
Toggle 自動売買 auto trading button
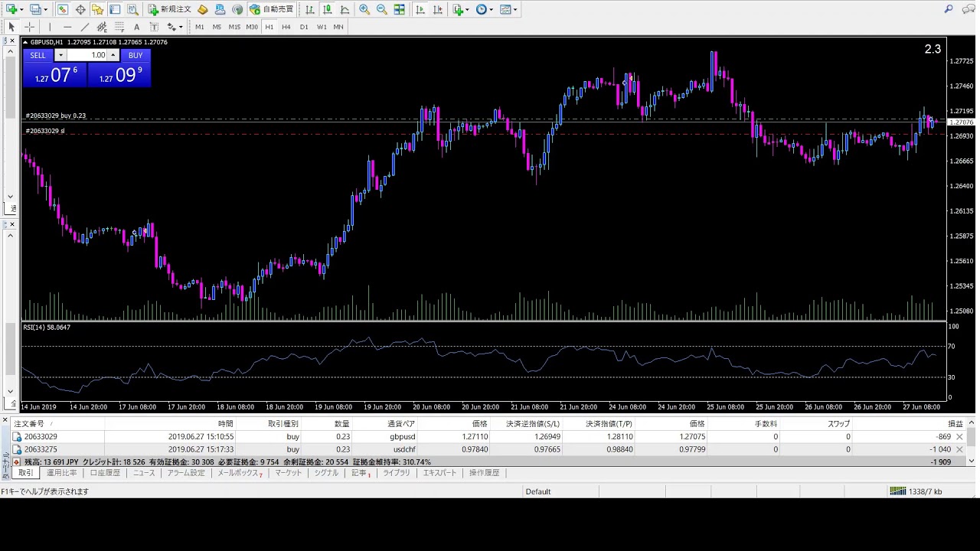click(x=272, y=10)
